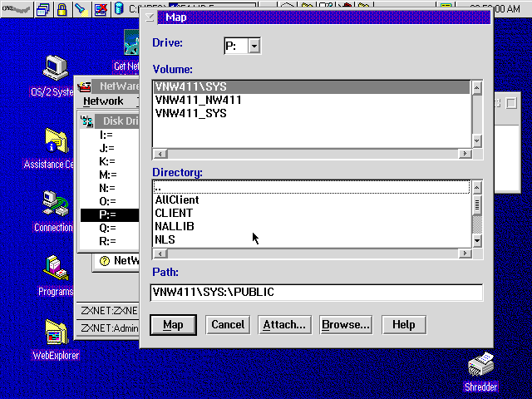Select the NLS directory
The height and width of the screenshot is (399, 532).
[312, 239]
